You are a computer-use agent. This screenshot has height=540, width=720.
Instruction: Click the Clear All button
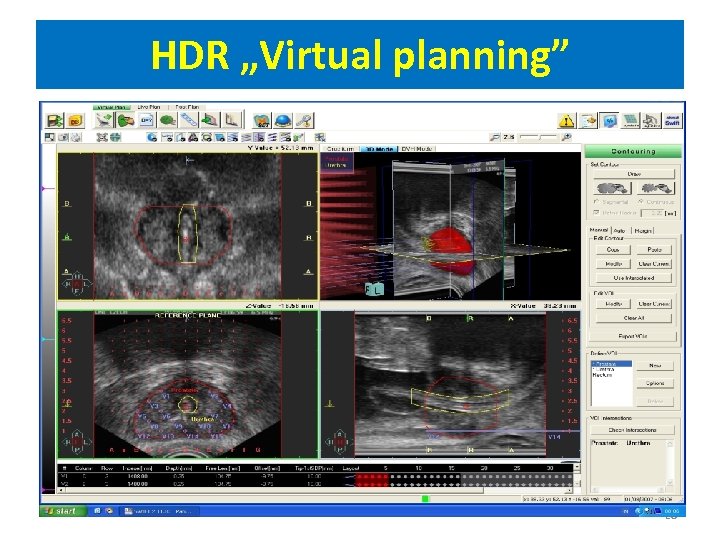634,318
